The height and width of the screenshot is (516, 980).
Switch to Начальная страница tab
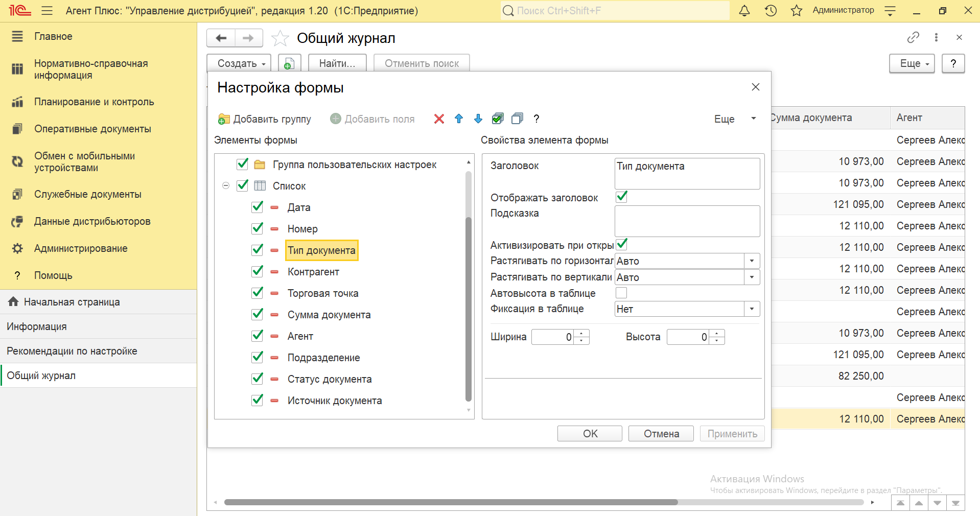click(72, 302)
